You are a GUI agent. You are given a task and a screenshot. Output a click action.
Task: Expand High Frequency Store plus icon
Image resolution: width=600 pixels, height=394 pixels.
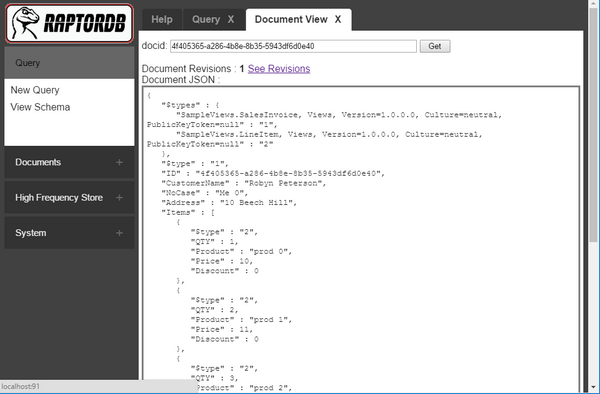tap(119, 198)
